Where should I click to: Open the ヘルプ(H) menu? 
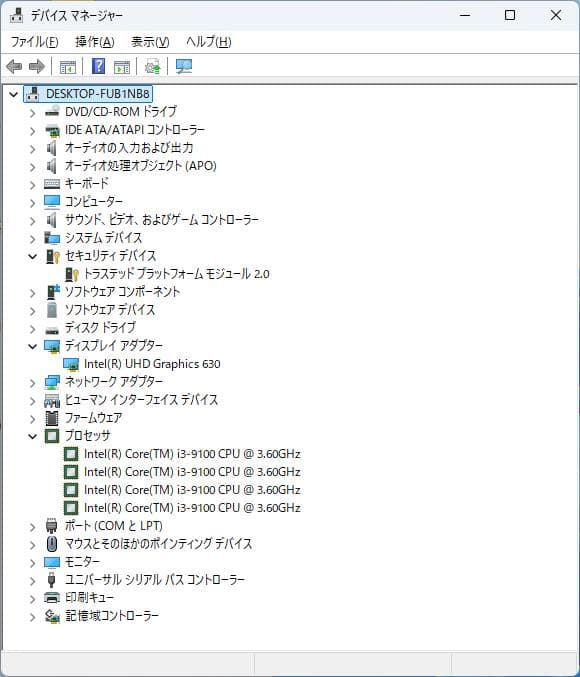[x=209, y=42]
